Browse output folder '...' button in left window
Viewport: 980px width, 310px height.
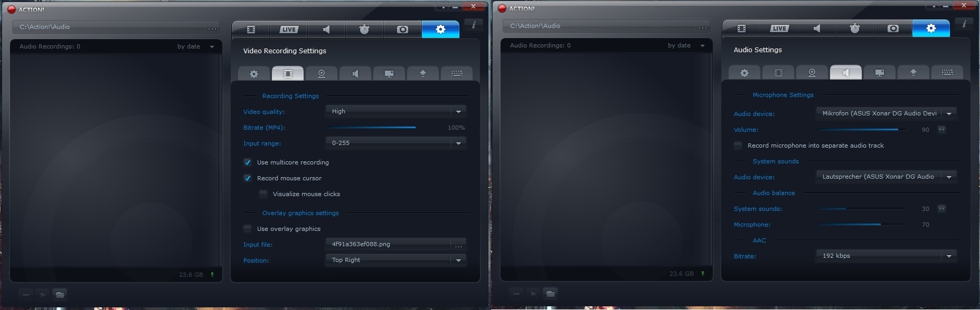pos(212,27)
